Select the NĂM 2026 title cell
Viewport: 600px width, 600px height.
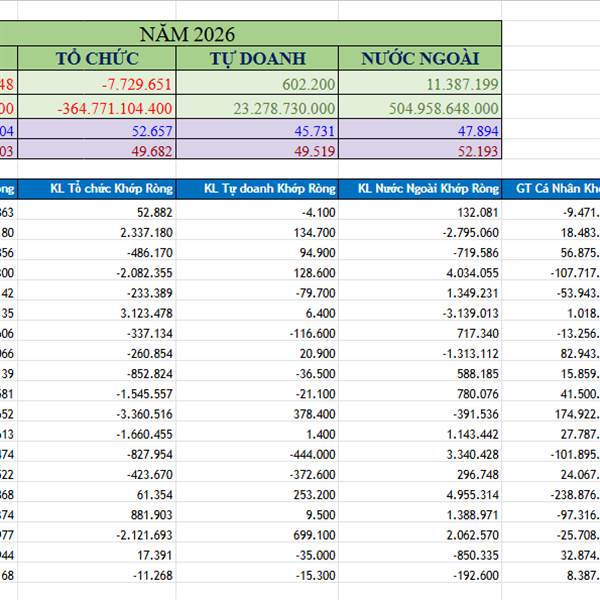(x=251, y=34)
